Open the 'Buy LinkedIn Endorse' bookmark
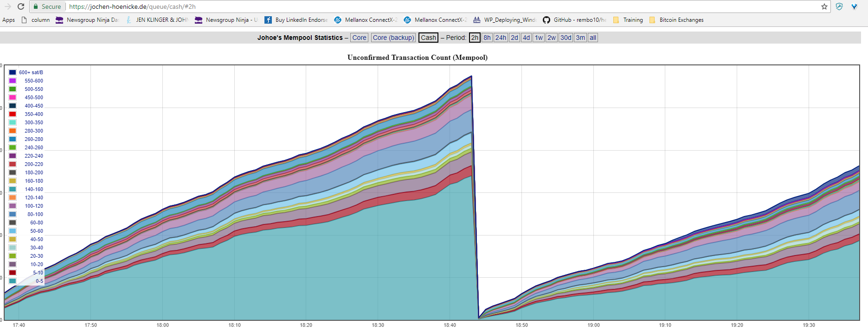Image resolution: width=868 pixels, height=331 pixels. coord(296,20)
